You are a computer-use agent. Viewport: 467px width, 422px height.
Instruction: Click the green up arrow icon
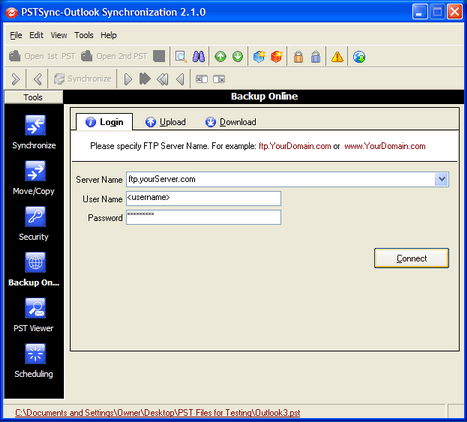(220, 56)
